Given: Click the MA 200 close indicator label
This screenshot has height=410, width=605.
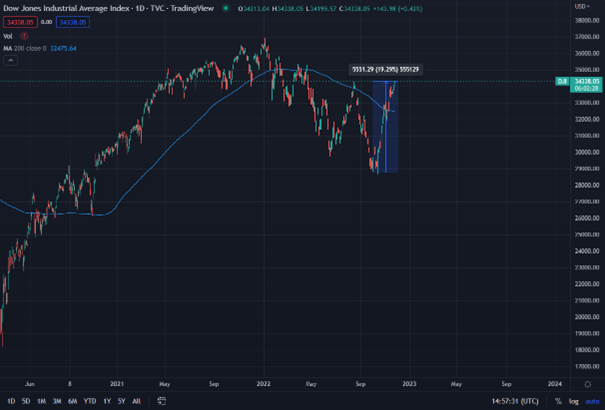Looking at the screenshot, I should (x=25, y=48).
